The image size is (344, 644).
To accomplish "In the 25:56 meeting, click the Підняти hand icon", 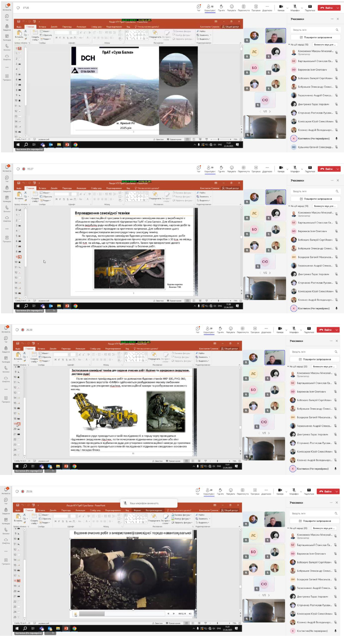I will point(220,491).
